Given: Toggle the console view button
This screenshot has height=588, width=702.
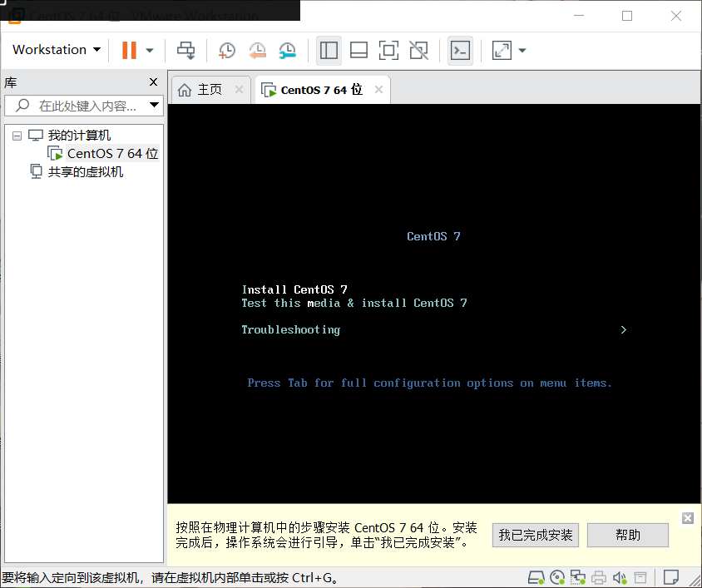Looking at the screenshot, I should pos(460,50).
